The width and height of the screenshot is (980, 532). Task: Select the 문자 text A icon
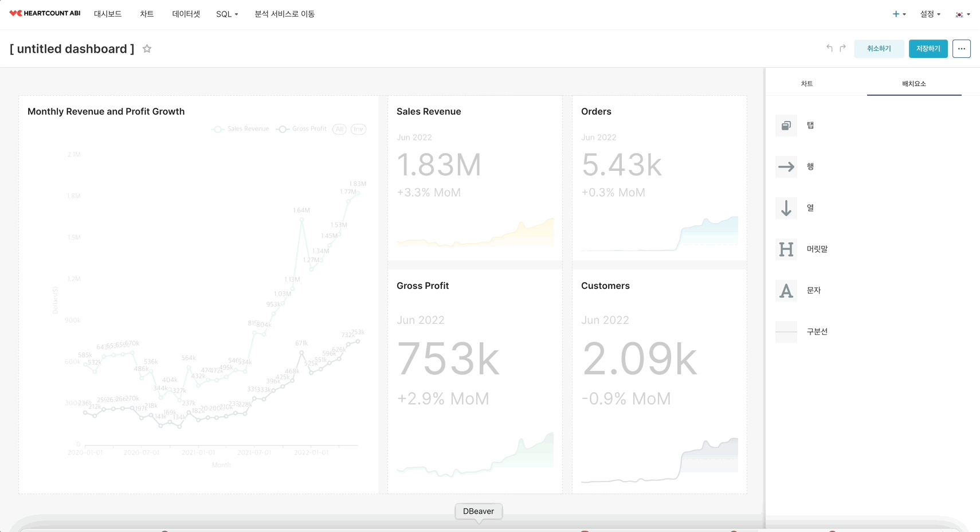786,291
